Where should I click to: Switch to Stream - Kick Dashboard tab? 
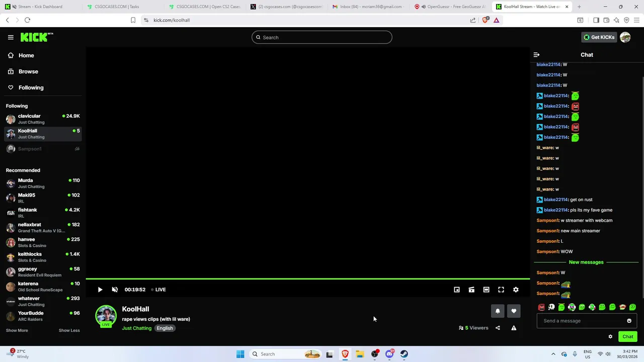[x=40, y=7]
